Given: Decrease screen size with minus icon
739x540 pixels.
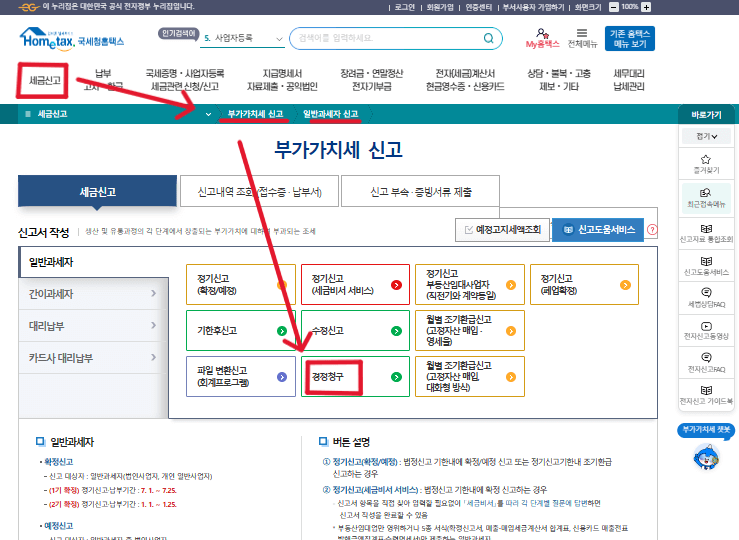Looking at the screenshot, I should pyautogui.click(x=614, y=7).
